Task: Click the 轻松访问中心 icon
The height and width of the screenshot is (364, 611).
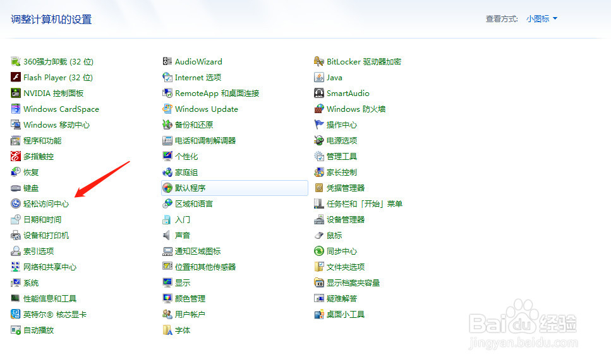Action: pos(16,204)
